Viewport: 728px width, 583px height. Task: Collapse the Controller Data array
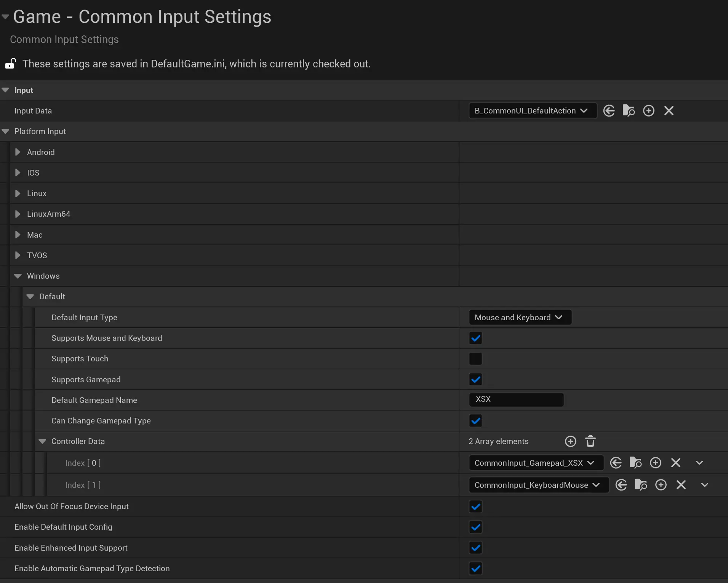42,441
